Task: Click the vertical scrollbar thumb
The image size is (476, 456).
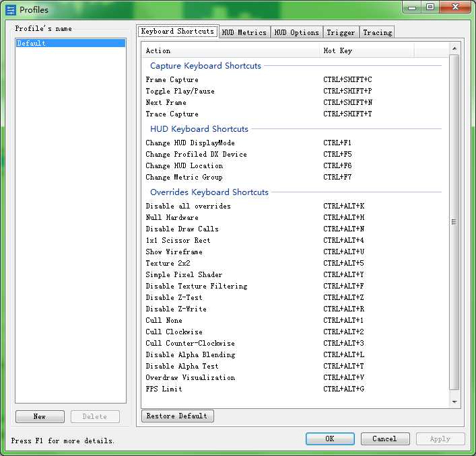Action: (454, 222)
